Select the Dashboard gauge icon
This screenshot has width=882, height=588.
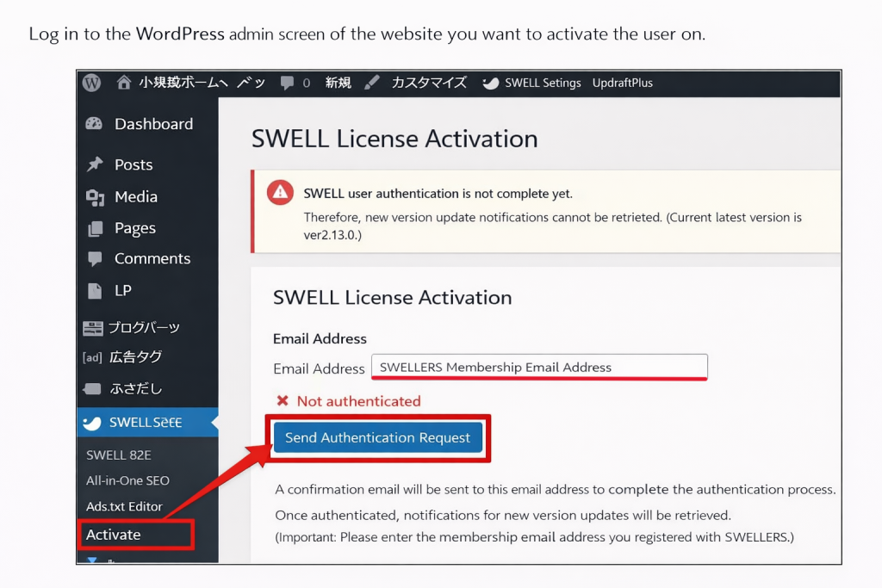tap(95, 124)
